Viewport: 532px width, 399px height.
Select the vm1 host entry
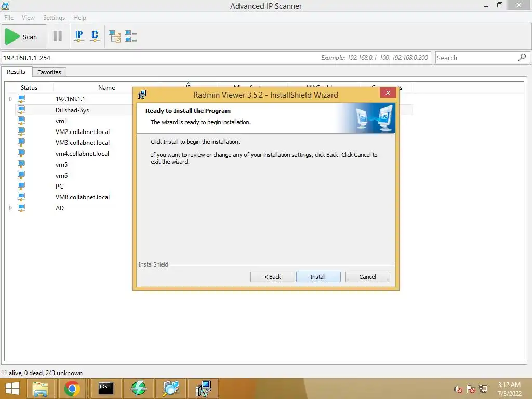61,121
